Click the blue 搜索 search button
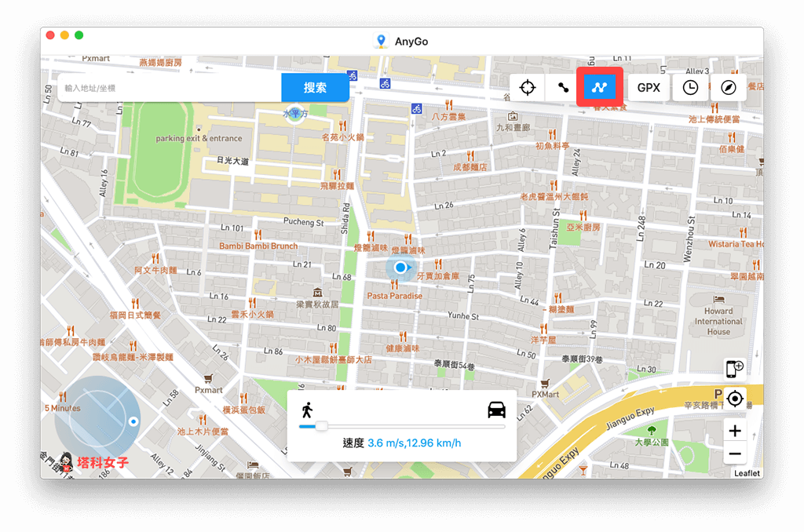 click(315, 88)
